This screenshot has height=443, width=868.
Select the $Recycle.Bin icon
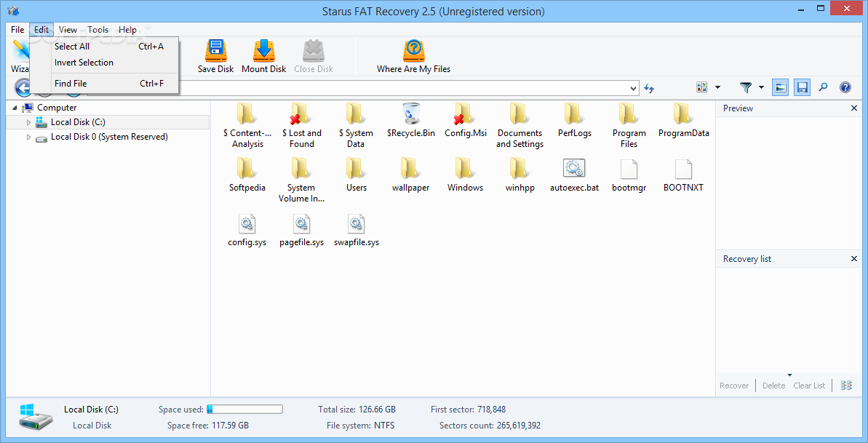pos(411,120)
